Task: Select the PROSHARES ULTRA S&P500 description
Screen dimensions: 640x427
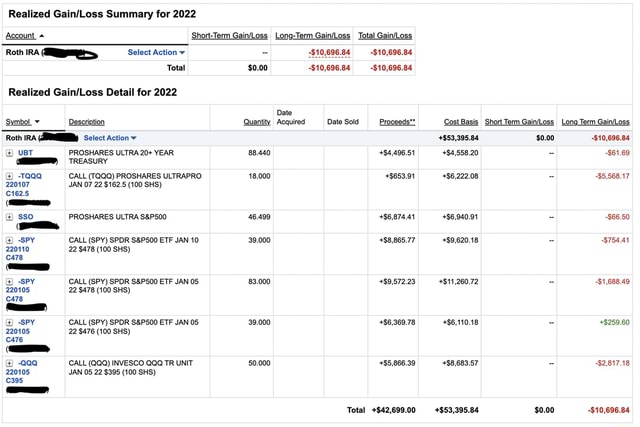Action: tap(118, 217)
